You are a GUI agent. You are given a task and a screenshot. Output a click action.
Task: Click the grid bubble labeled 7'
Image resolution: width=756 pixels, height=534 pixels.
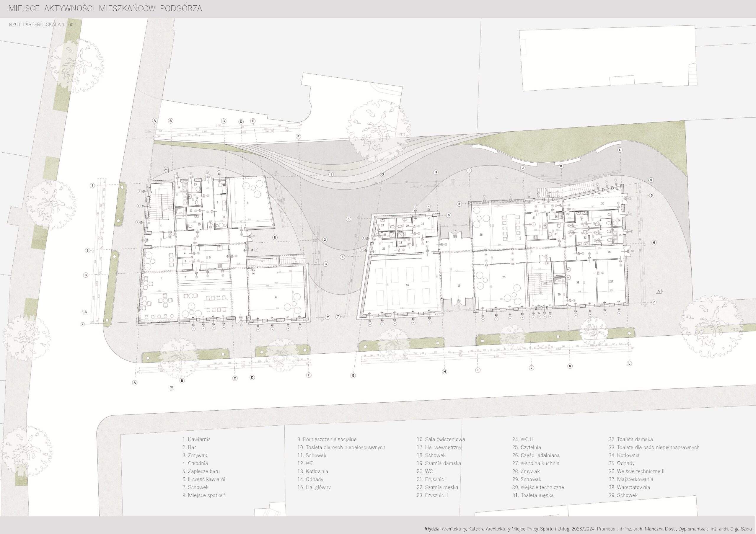pyautogui.click(x=327, y=317)
